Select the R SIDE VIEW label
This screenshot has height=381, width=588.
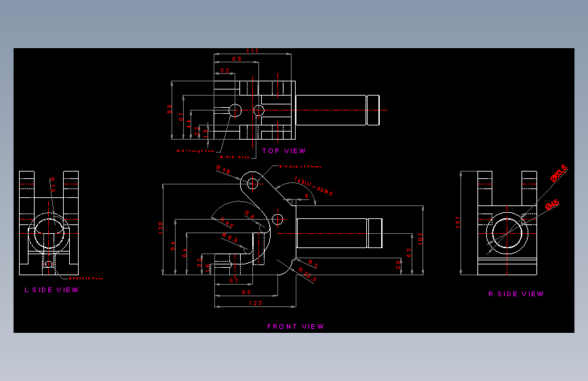tap(516, 294)
